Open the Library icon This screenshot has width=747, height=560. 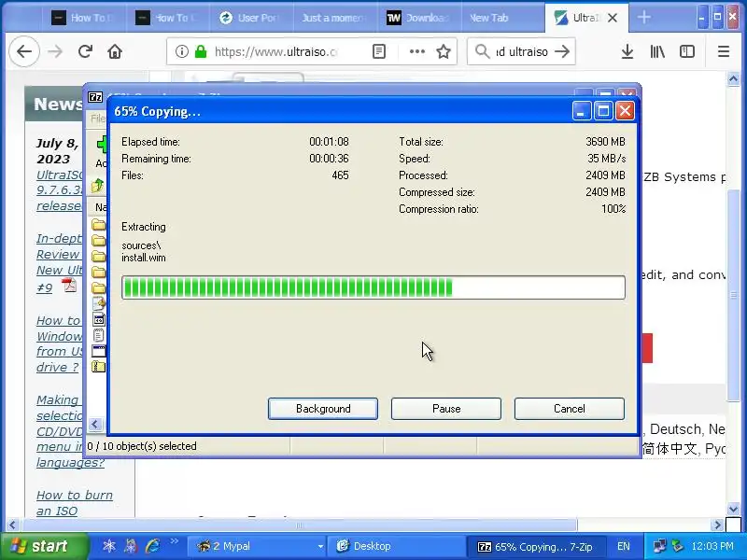(x=657, y=51)
